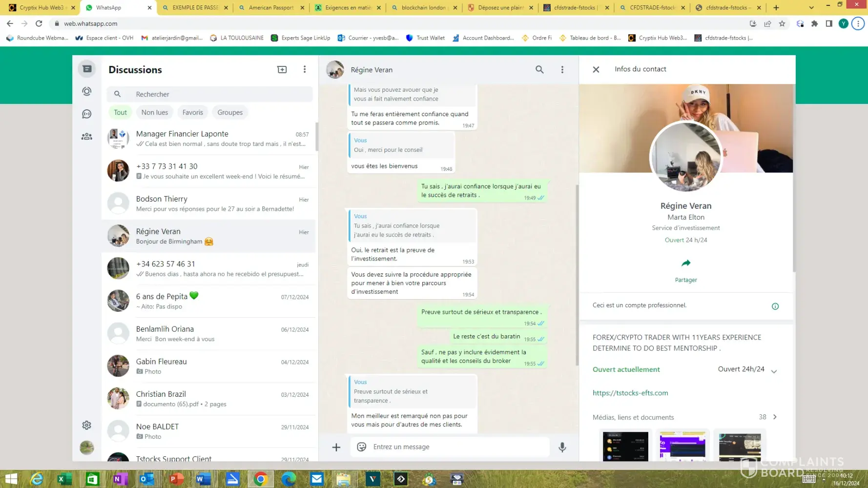
Task: Click the share page icon in address bar
Action: click(x=767, y=23)
